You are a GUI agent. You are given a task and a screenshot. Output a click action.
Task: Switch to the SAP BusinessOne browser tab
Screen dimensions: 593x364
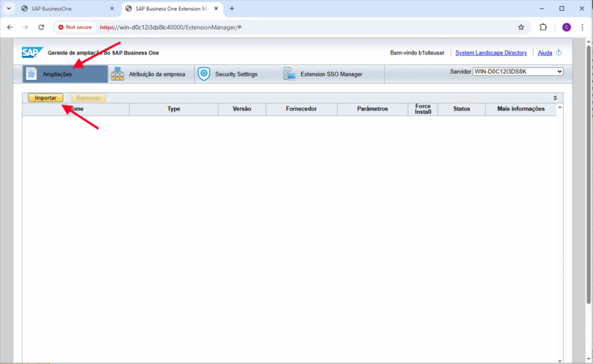coord(65,9)
